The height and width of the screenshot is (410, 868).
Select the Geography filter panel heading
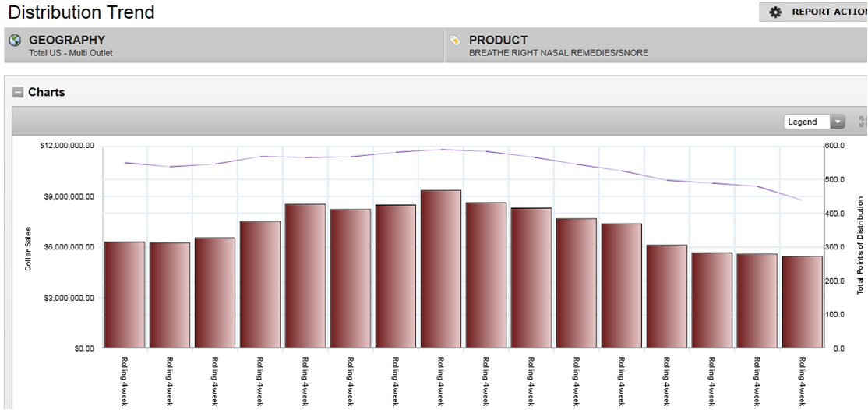point(67,40)
